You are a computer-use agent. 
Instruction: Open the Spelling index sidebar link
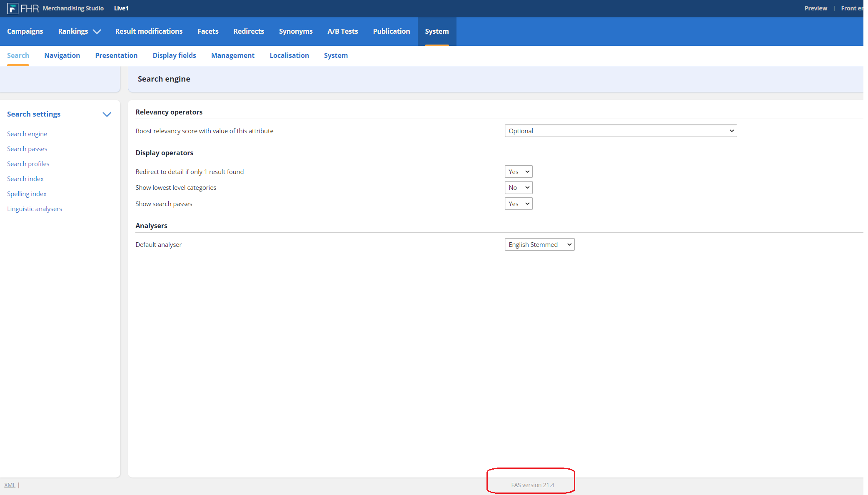click(27, 194)
